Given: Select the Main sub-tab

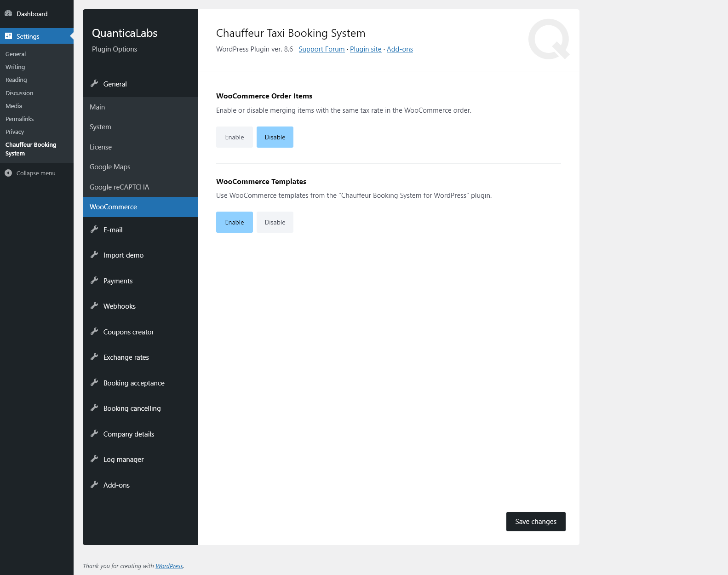Looking at the screenshot, I should (x=140, y=107).
